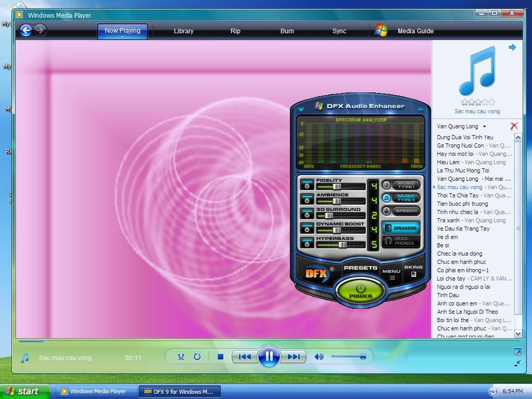Switch to the Now Playing tab

[x=123, y=31]
